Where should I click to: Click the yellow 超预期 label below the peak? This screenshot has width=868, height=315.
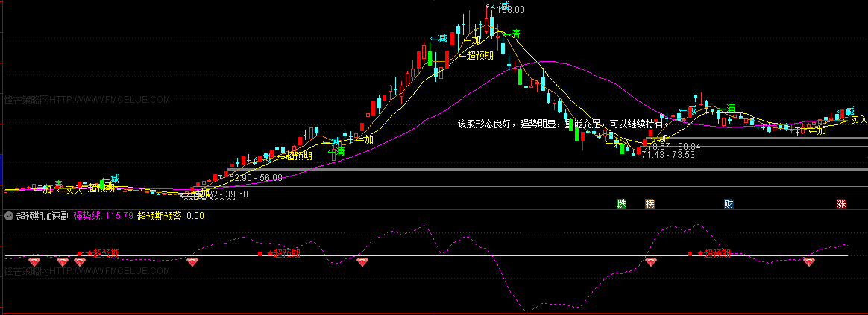coord(480,55)
